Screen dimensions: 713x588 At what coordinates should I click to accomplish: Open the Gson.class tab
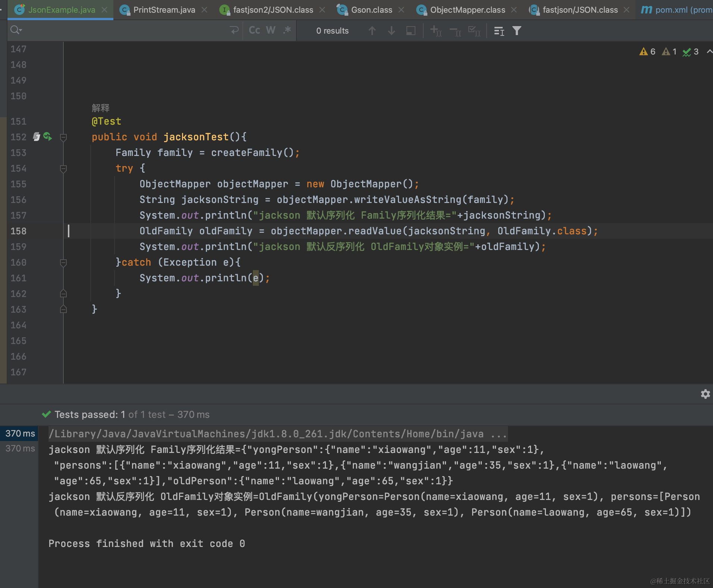point(371,10)
